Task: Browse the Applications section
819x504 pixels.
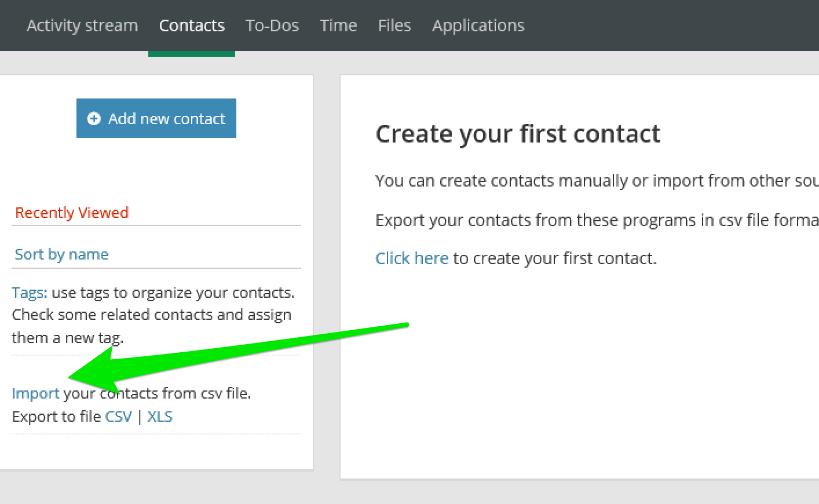Action: [x=478, y=25]
